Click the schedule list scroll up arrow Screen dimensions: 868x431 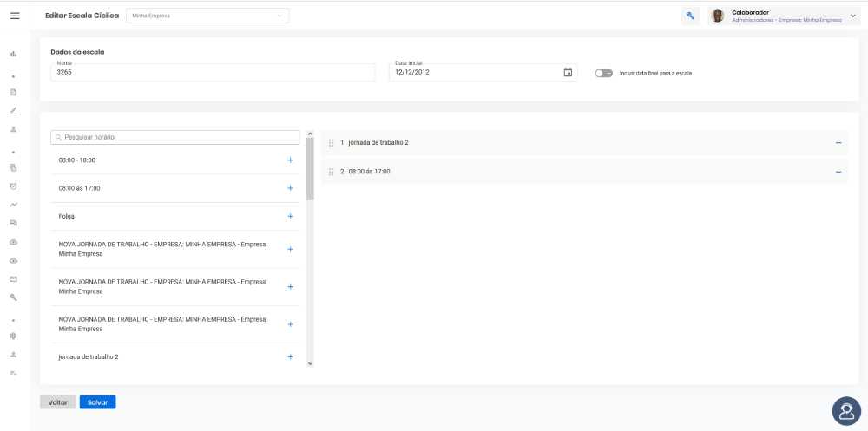pos(310,134)
